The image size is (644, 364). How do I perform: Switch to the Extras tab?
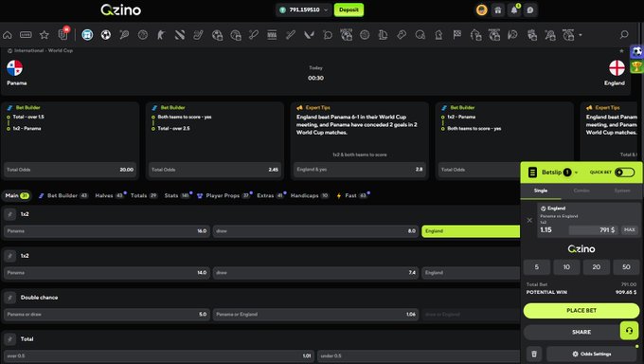(x=270, y=195)
